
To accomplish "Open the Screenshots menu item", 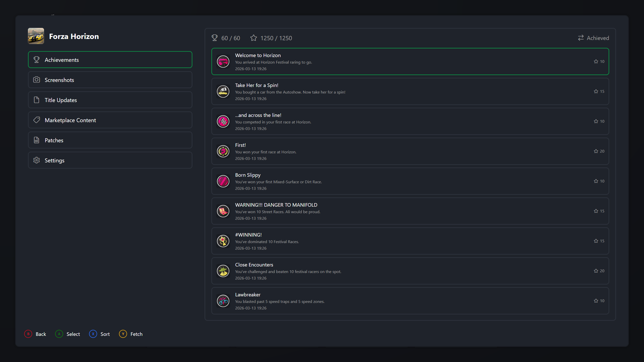I will 110,80.
